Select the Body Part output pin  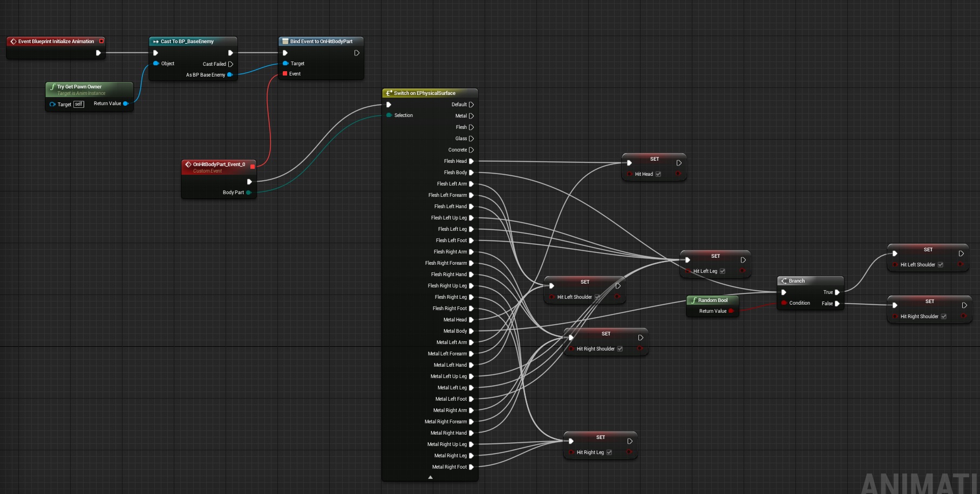[x=249, y=192]
